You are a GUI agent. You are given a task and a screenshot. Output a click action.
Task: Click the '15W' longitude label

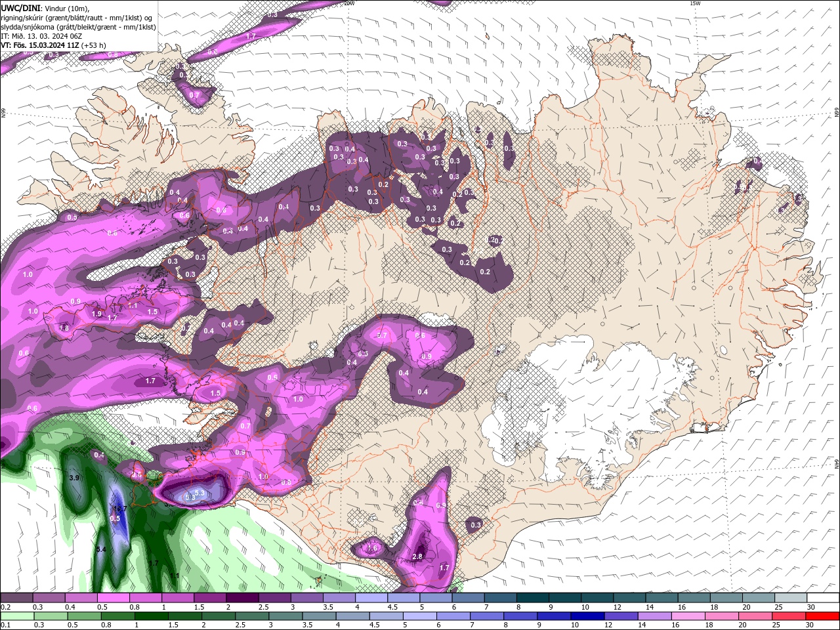coord(695,3)
